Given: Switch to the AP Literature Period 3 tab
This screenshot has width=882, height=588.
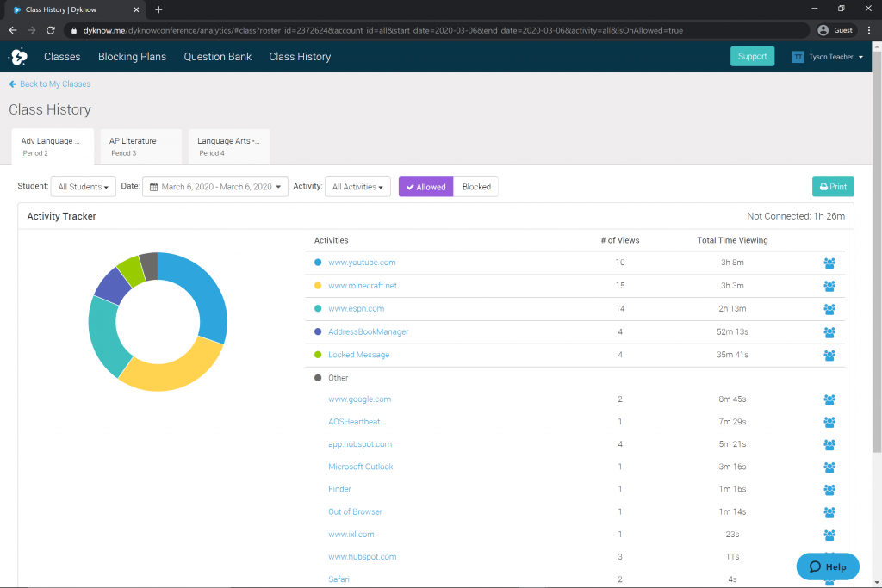Looking at the screenshot, I should point(140,146).
